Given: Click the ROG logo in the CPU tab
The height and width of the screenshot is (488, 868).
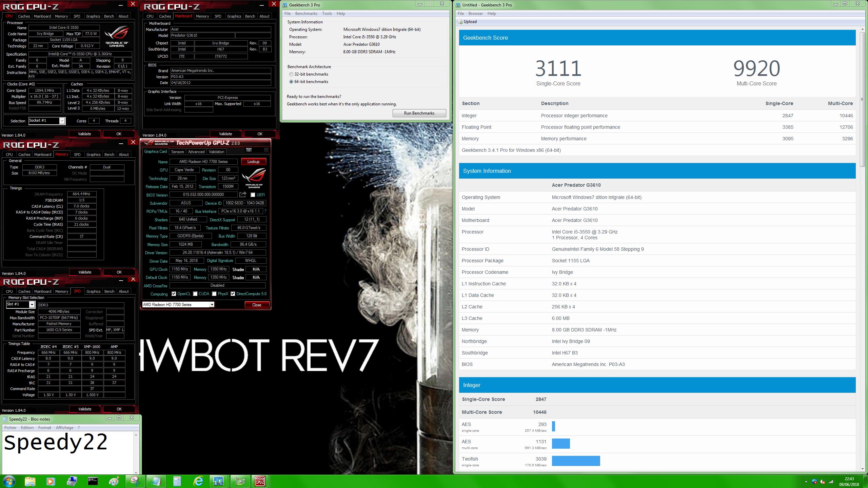Looking at the screenshot, I should (117, 36).
